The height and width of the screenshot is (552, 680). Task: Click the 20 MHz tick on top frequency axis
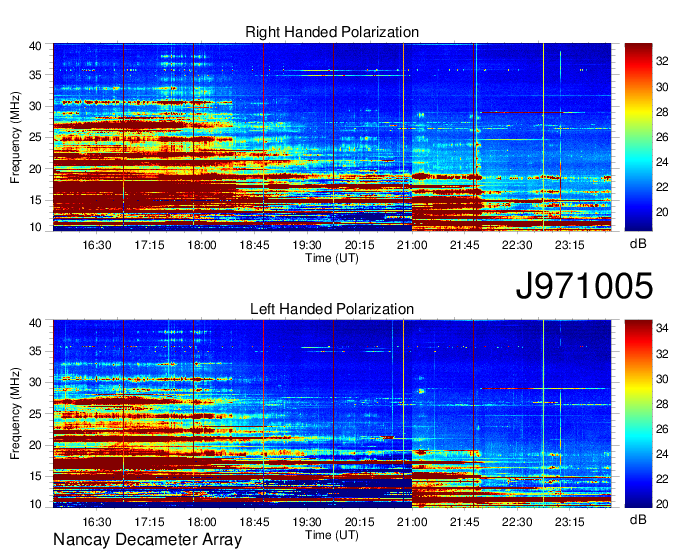tap(35, 169)
